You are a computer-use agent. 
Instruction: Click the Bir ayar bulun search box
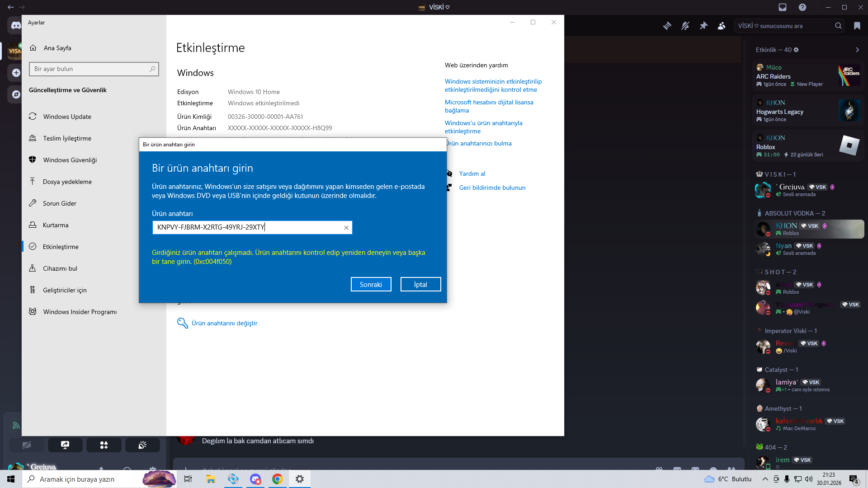pyautogui.click(x=94, y=69)
